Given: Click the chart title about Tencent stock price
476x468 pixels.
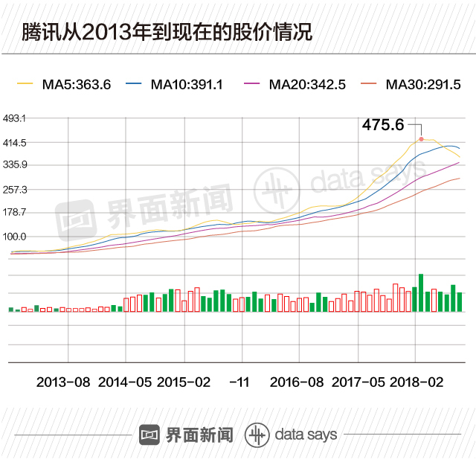Looking at the screenshot, I should pos(167,32).
